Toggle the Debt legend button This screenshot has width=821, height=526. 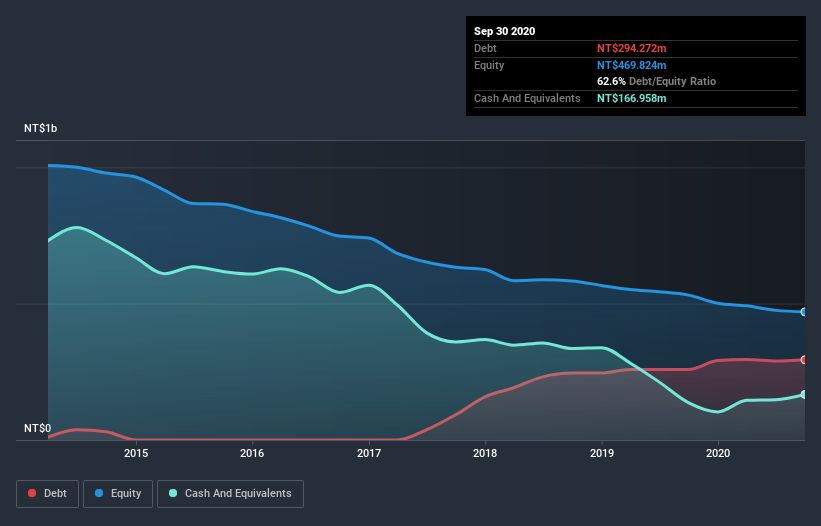47,494
